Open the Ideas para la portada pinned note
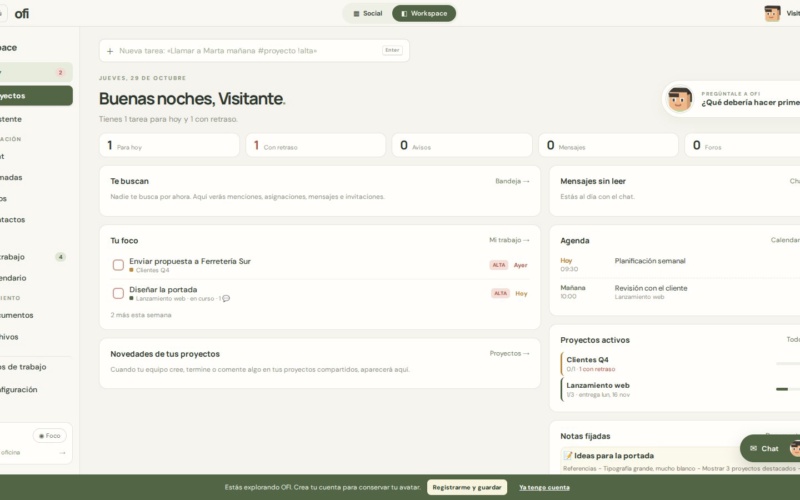This screenshot has height=500, width=800. pyautogui.click(x=680, y=461)
